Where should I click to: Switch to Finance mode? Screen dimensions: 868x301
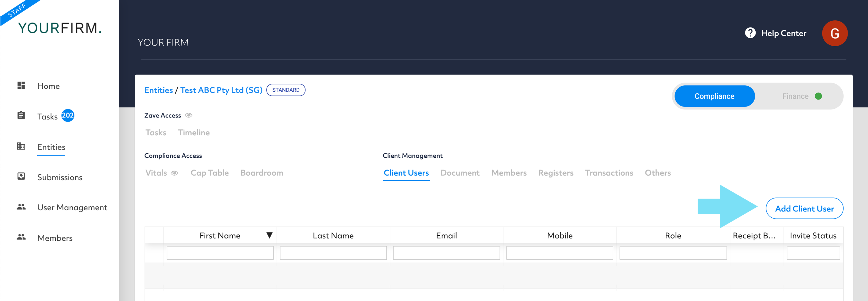coord(795,96)
